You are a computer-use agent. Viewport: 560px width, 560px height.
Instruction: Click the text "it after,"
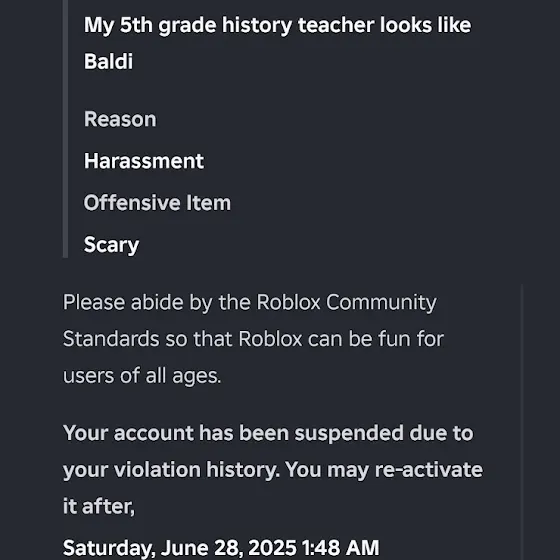click(x=99, y=506)
